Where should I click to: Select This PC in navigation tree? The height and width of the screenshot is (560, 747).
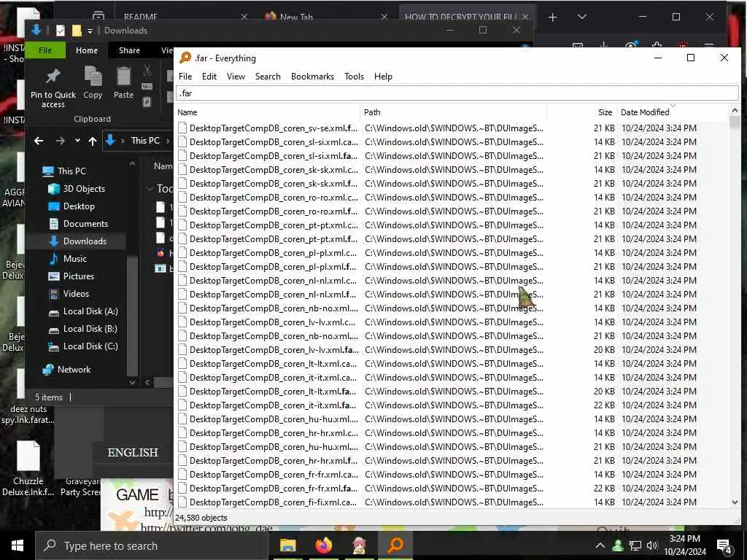[x=71, y=171]
